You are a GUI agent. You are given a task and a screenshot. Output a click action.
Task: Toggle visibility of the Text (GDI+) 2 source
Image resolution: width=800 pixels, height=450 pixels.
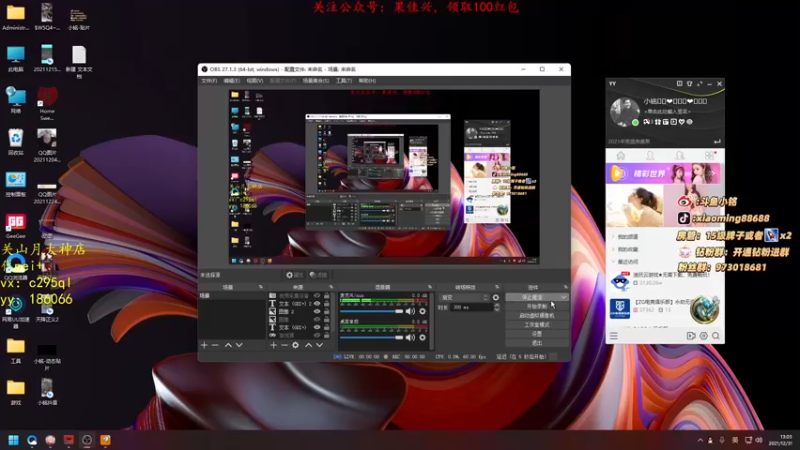(x=317, y=304)
